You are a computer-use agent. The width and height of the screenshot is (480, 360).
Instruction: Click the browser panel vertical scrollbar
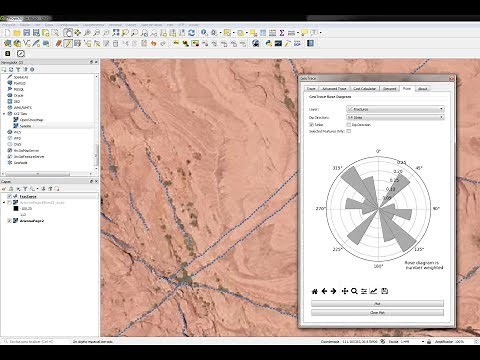tap(97, 155)
